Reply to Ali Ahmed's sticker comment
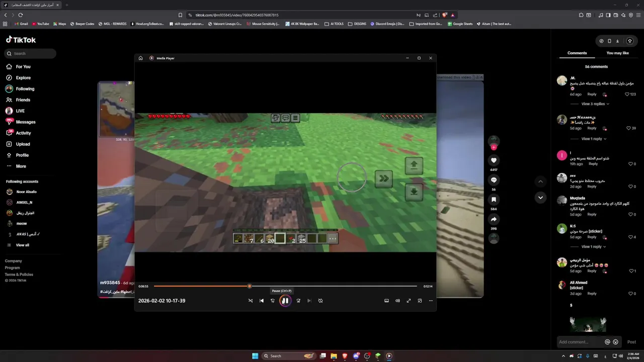 click(592, 294)
